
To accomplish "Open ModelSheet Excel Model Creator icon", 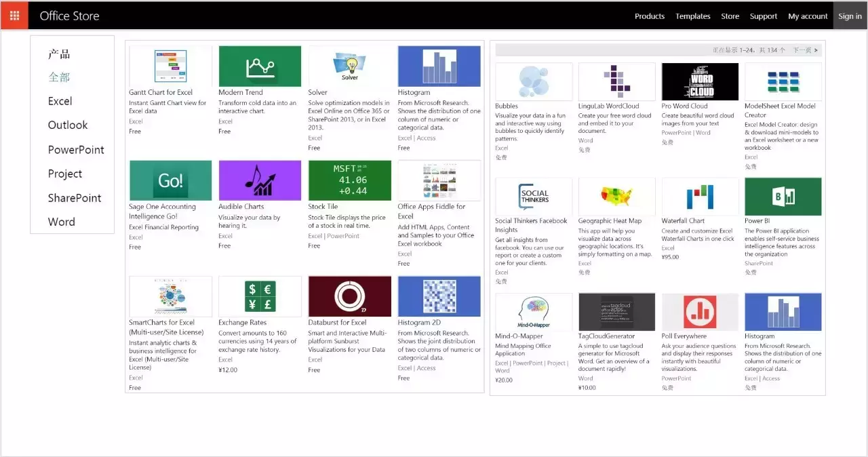I will pyautogui.click(x=783, y=81).
